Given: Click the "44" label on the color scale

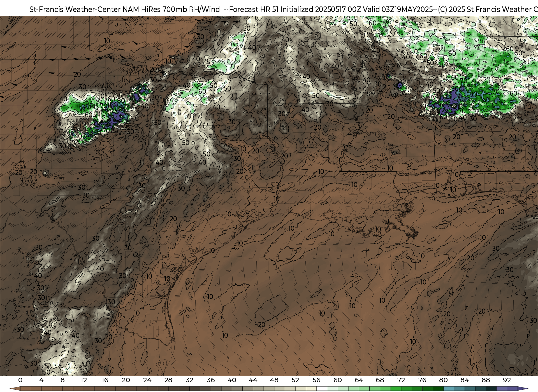Looking at the screenshot, I should coord(253,380).
